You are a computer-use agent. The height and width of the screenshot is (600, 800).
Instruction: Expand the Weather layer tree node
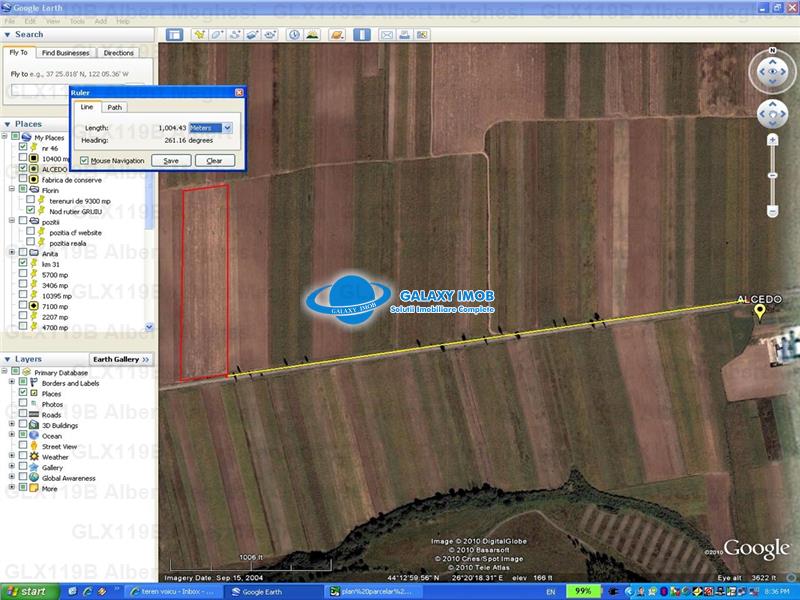11,457
